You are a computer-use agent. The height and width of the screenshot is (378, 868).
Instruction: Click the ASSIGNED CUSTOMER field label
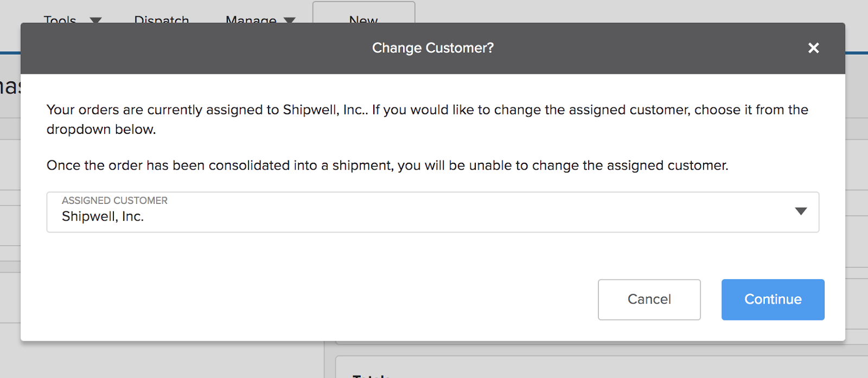(114, 201)
